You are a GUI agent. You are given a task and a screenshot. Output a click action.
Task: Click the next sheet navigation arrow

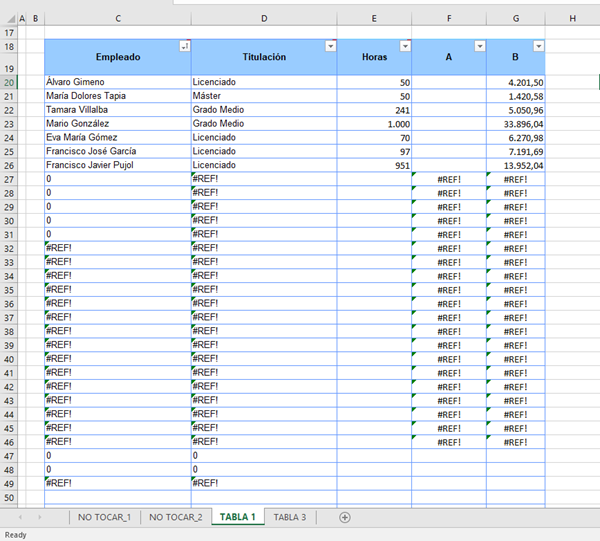(x=40, y=517)
